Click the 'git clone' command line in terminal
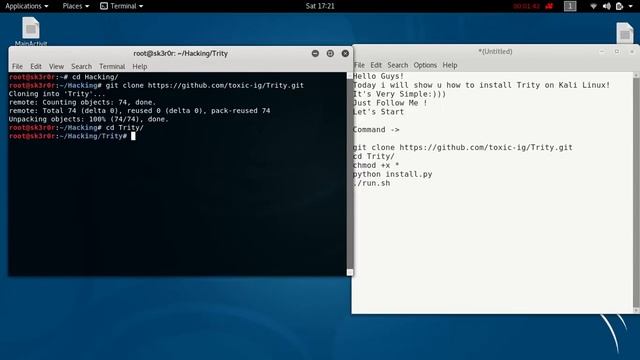This screenshot has height=360, width=640. pos(156,85)
